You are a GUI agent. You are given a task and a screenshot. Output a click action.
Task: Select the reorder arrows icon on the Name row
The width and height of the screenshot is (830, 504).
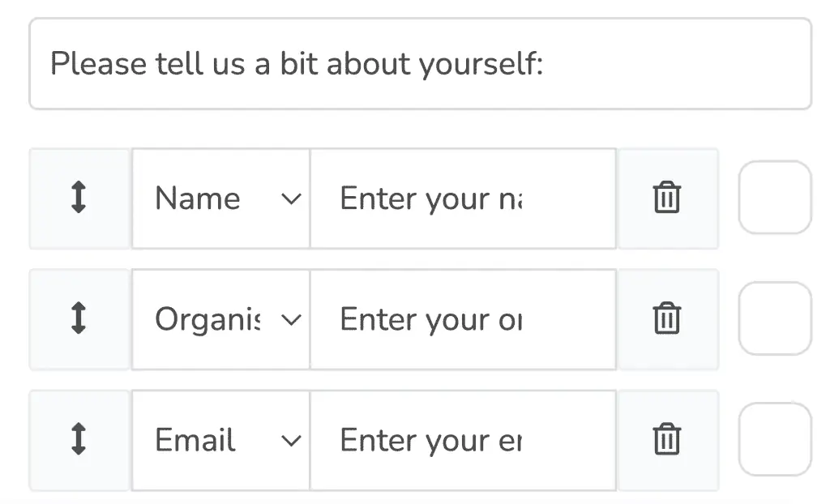tap(79, 199)
